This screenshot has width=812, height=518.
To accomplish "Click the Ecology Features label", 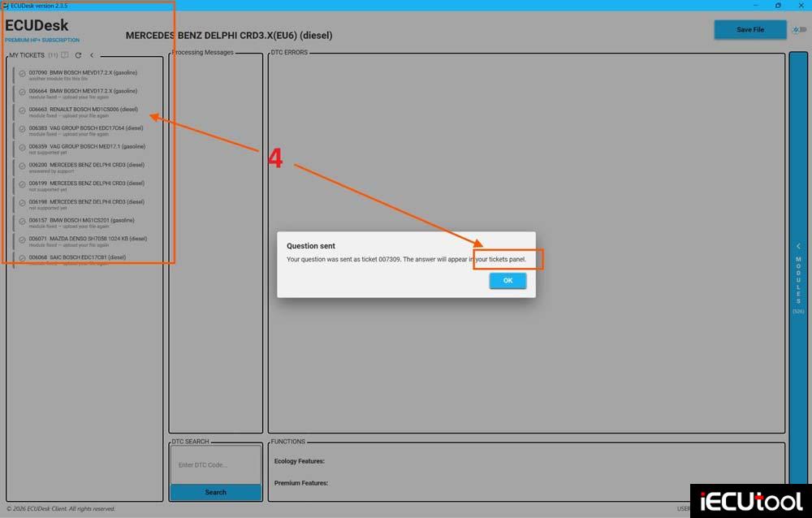I will coord(300,461).
